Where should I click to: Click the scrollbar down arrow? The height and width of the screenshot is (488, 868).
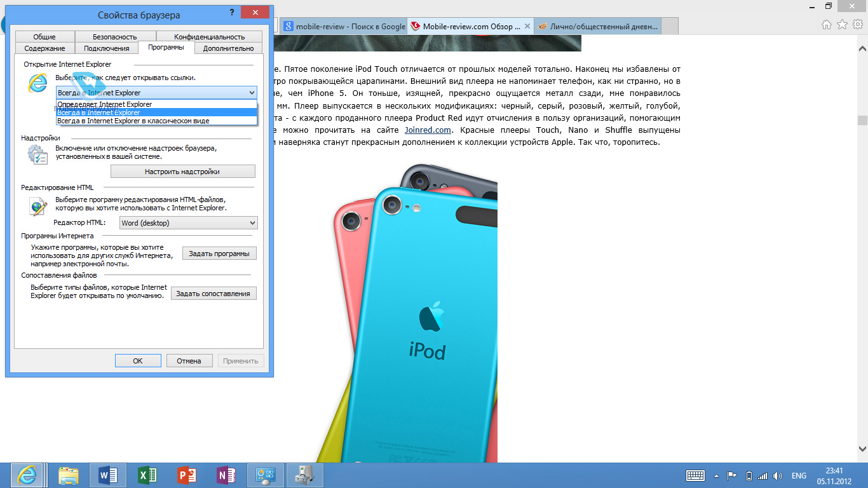click(862, 448)
